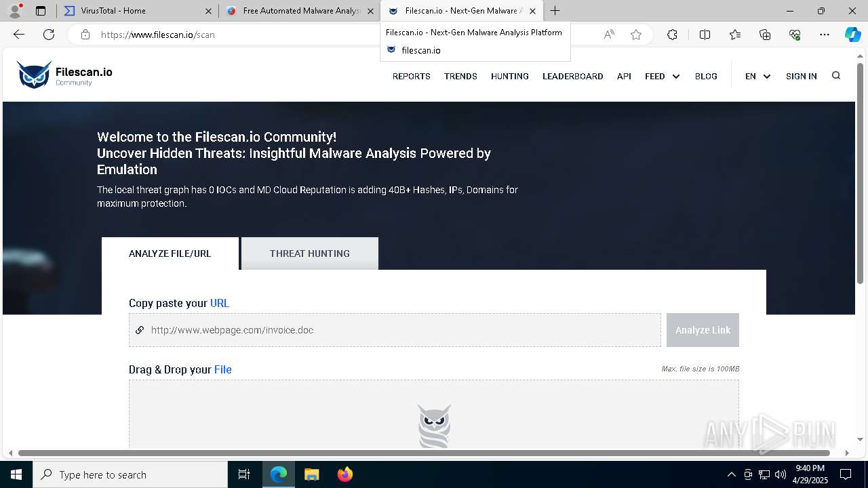This screenshot has height=488, width=868.
Task: Add this page to favorites star
Action: coord(636,35)
